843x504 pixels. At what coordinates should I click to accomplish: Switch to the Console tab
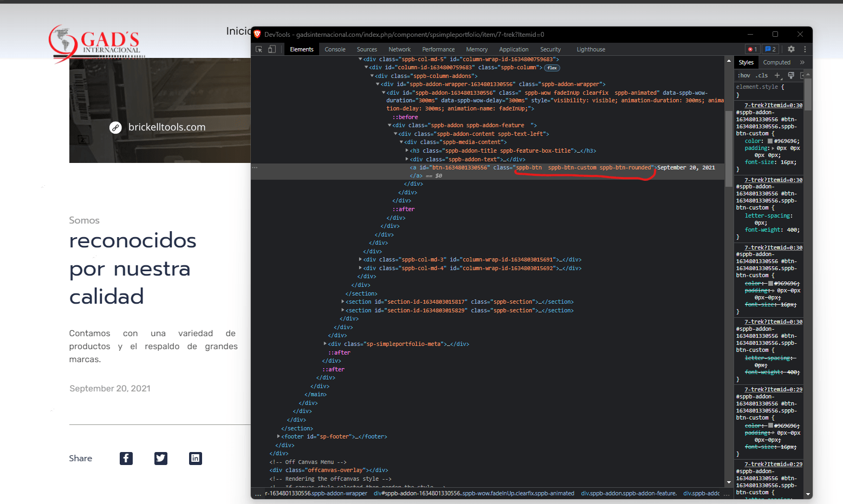click(x=335, y=49)
